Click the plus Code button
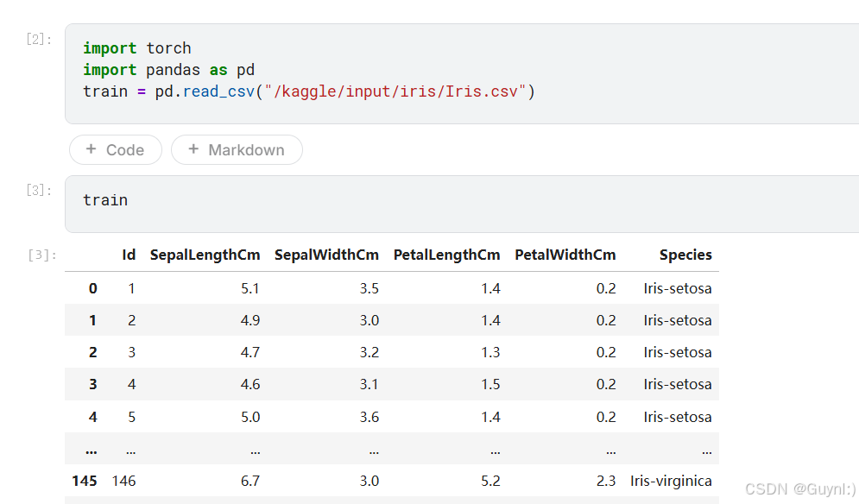This screenshot has height=504, width=859. 116,150
